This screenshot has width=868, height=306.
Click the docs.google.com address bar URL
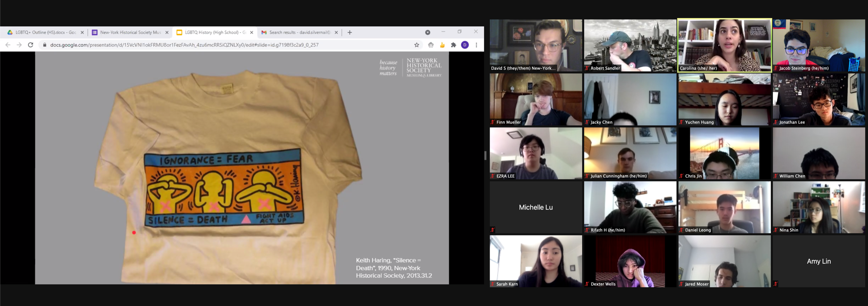pyautogui.click(x=184, y=45)
